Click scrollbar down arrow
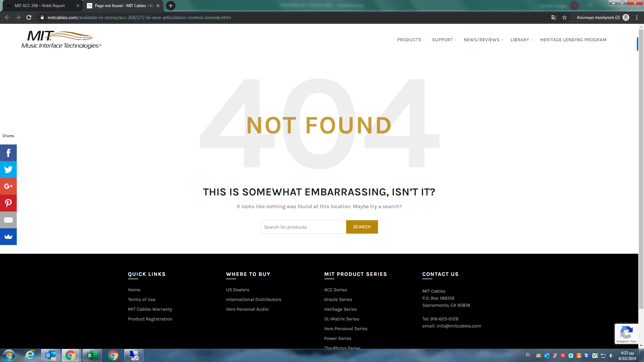 point(641,346)
